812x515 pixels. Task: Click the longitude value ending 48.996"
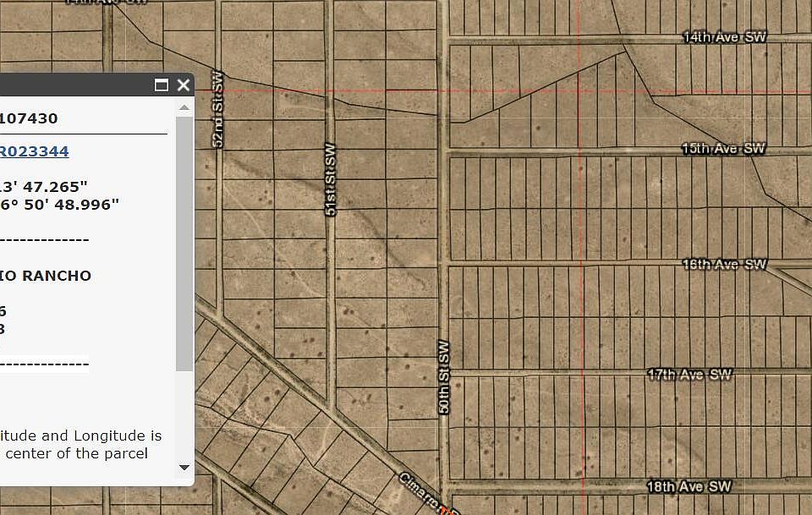tap(59, 205)
